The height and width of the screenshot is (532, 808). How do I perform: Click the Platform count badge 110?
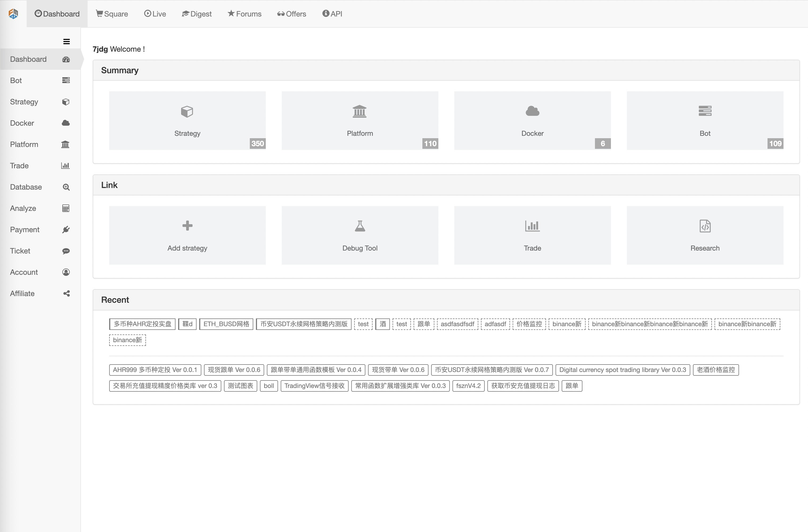coord(430,144)
